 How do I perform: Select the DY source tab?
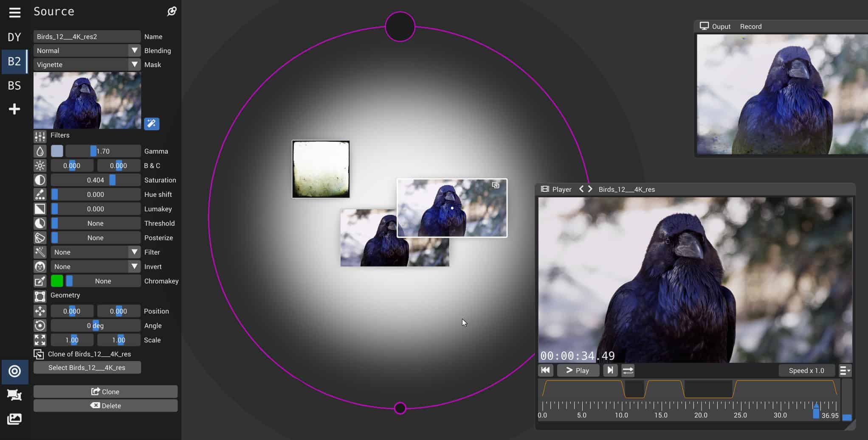(14, 37)
